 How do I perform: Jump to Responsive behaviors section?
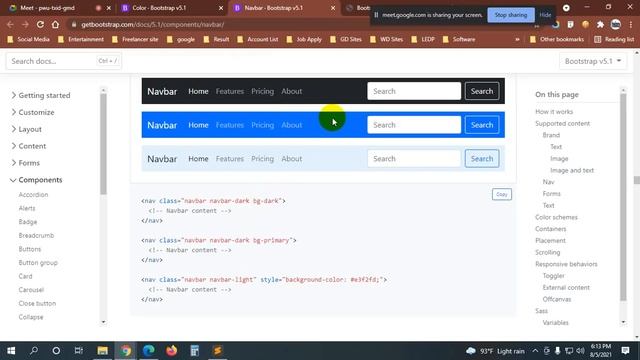point(566,264)
